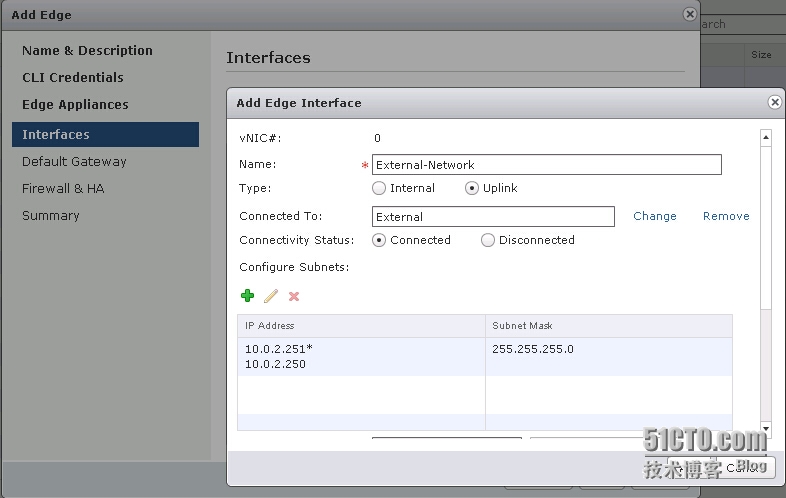786x498 pixels.
Task: Close the Add Edge wizard window
Action: tap(690, 14)
